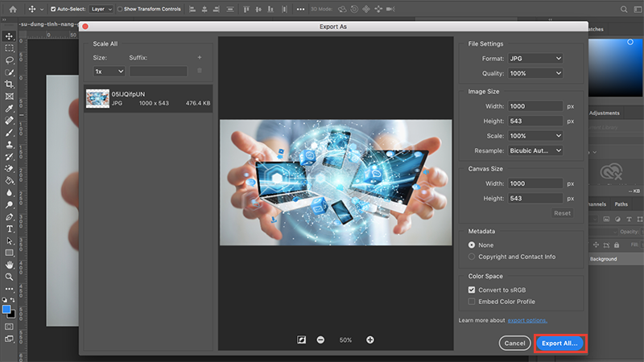This screenshot has height=362, width=644.
Task: Select the Rectangle shape tool
Action: pyautogui.click(x=9, y=253)
